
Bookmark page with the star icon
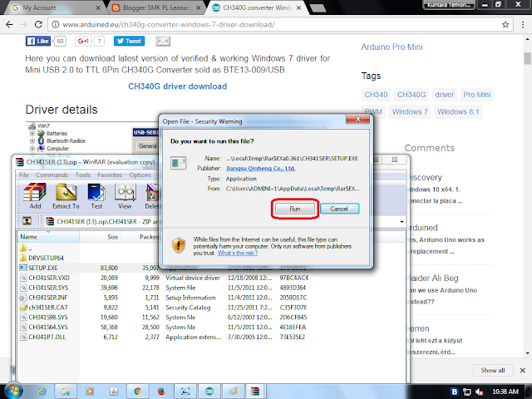click(x=505, y=24)
